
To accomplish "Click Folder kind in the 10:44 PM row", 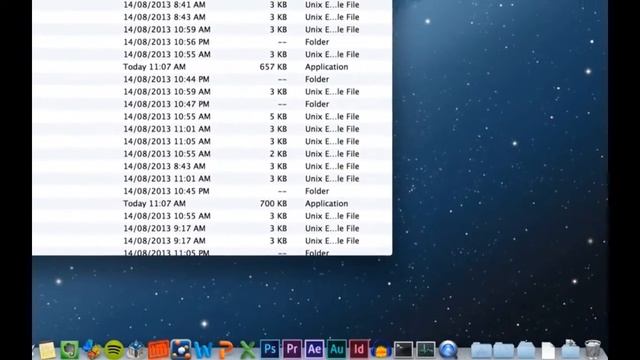I will pyautogui.click(x=317, y=79).
